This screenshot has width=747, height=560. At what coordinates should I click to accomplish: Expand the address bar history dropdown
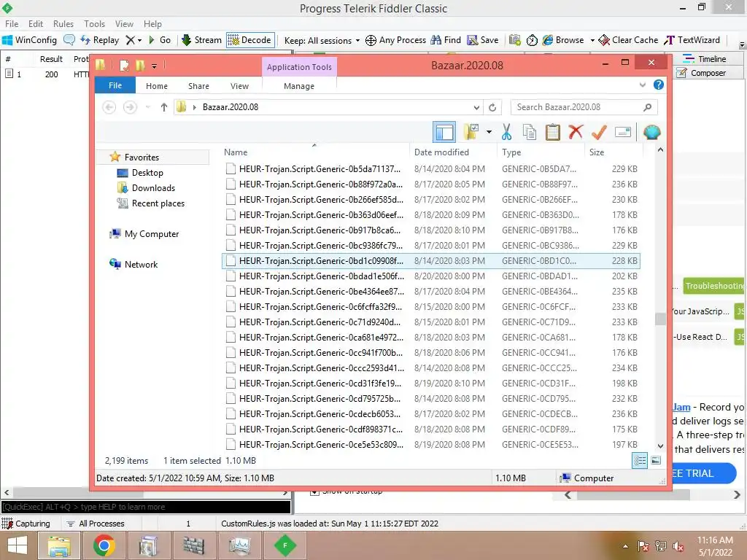point(476,107)
